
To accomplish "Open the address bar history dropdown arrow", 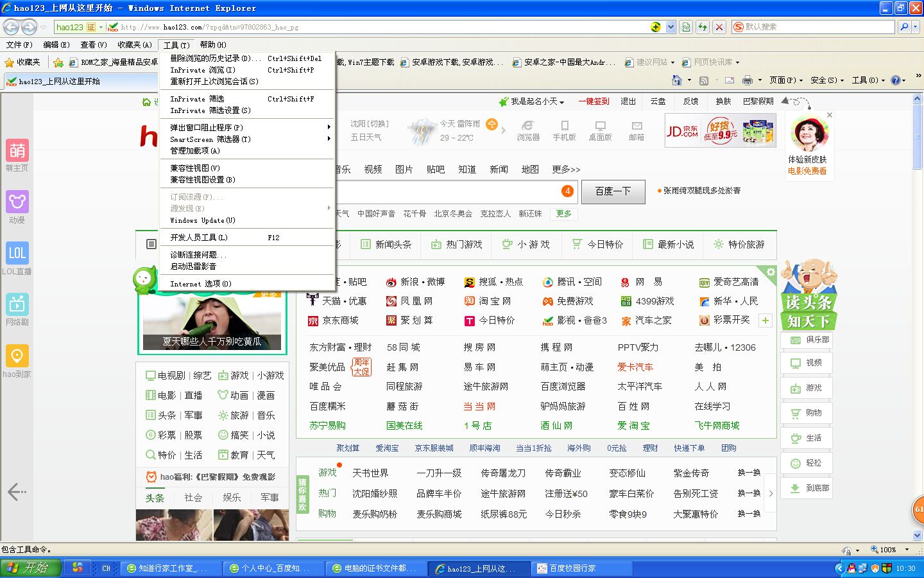I will (671, 27).
